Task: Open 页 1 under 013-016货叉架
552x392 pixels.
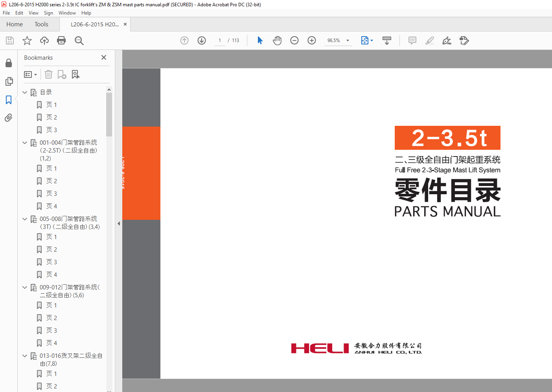Action: [52, 374]
